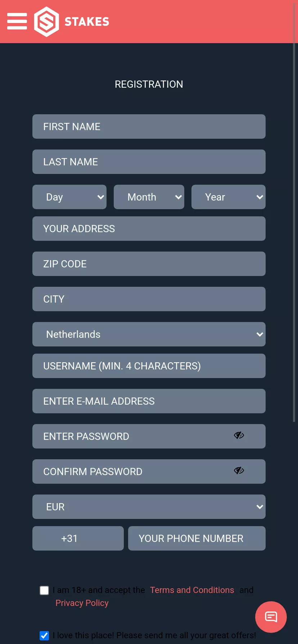Choose a birth Year from dropdown
Screen dimensions: 298x644
click(229, 197)
